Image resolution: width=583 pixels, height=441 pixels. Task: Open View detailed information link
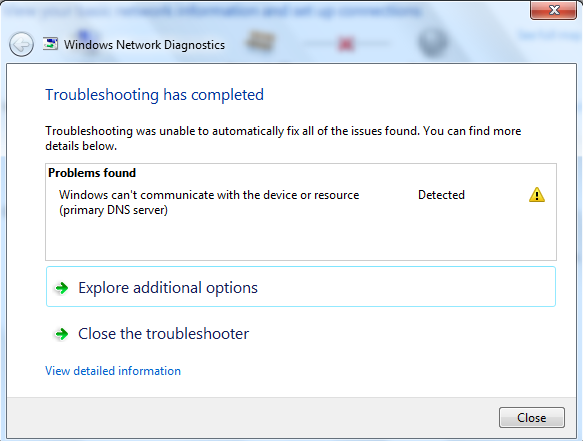[x=113, y=371]
